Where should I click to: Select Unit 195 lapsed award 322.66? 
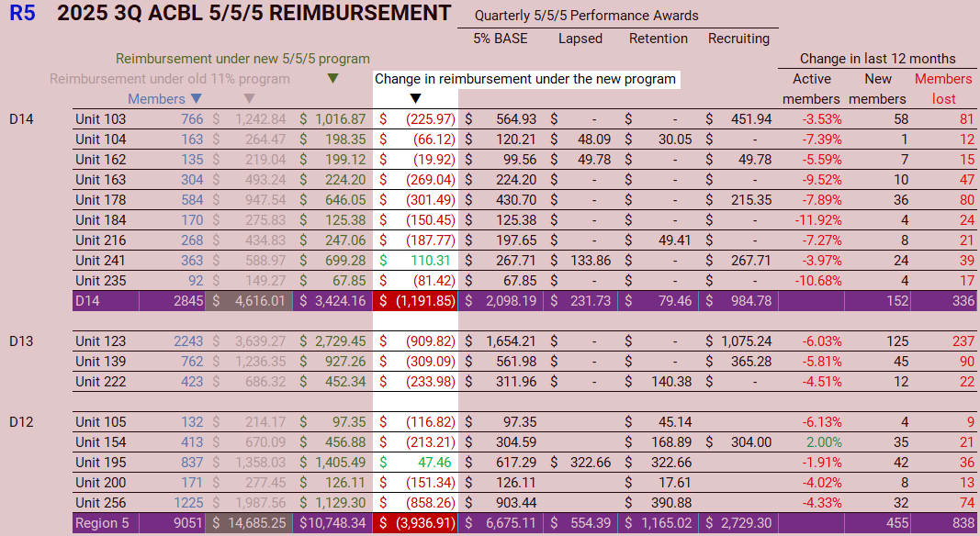(x=591, y=463)
